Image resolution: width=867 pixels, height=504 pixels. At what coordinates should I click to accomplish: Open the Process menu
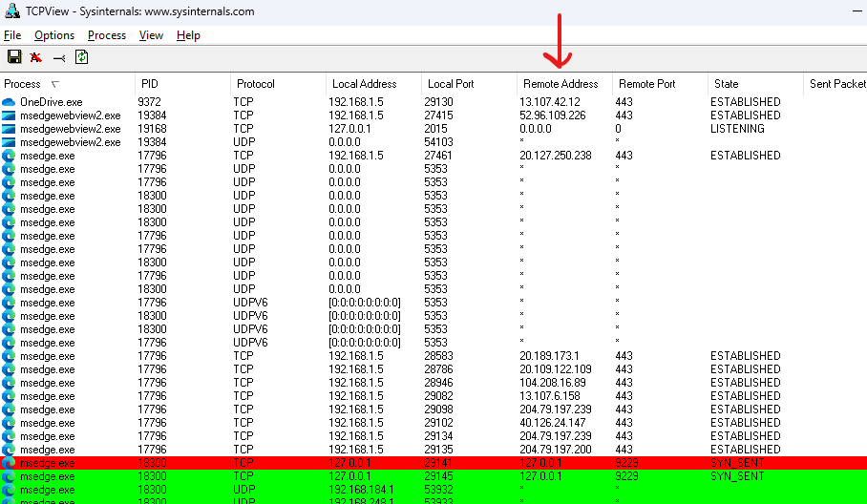pos(107,35)
